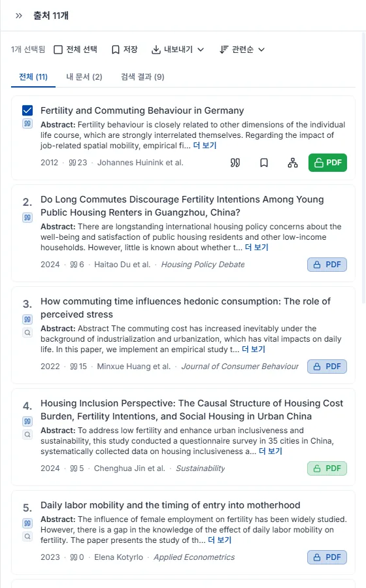The width and height of the screenshot is (366, 588).
Task: Click the cite quote icon for the Huinink paper
Action: [x=235, y=163]
